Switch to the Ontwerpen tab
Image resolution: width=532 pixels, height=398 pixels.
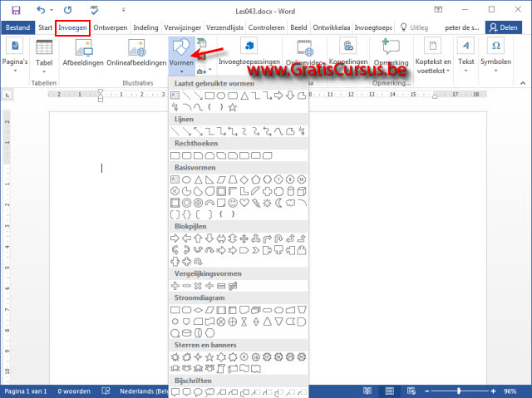coord(111,27)
